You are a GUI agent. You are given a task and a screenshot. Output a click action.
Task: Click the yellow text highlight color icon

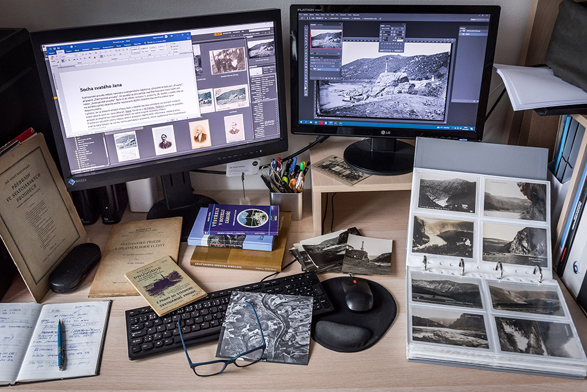click(x=90, y=59)
